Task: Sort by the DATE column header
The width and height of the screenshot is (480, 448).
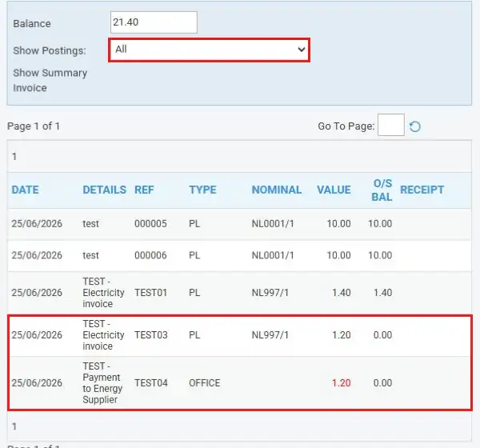Action: pos(25,190)
